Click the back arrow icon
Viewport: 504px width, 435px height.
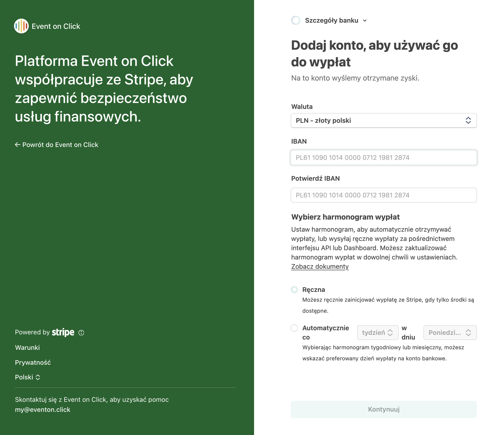[x=18, y=145]
